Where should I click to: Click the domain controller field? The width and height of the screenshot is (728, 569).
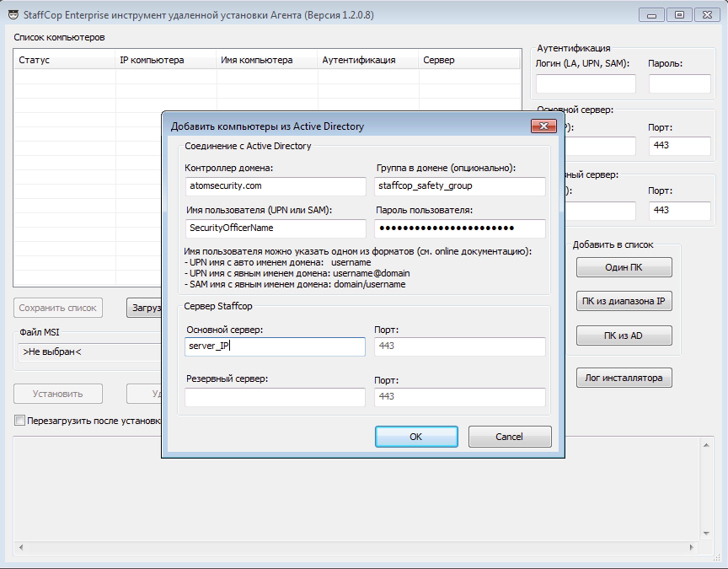(275, 186)
